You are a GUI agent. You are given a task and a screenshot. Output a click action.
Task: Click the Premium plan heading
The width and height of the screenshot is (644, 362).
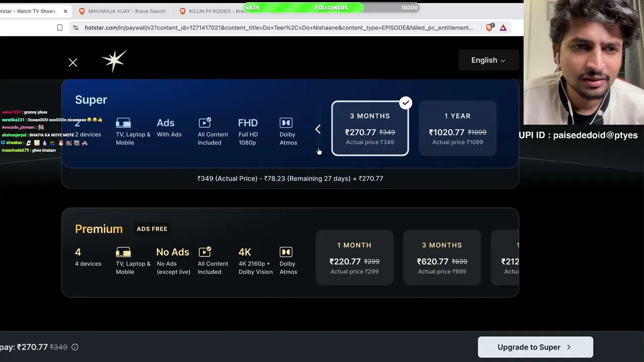[x=99, y=229]
